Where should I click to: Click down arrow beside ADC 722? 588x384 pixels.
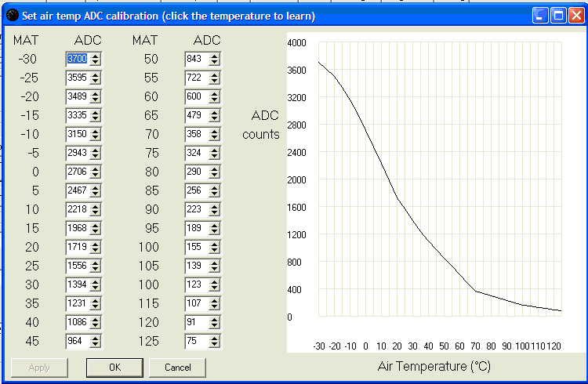(215, 81)
